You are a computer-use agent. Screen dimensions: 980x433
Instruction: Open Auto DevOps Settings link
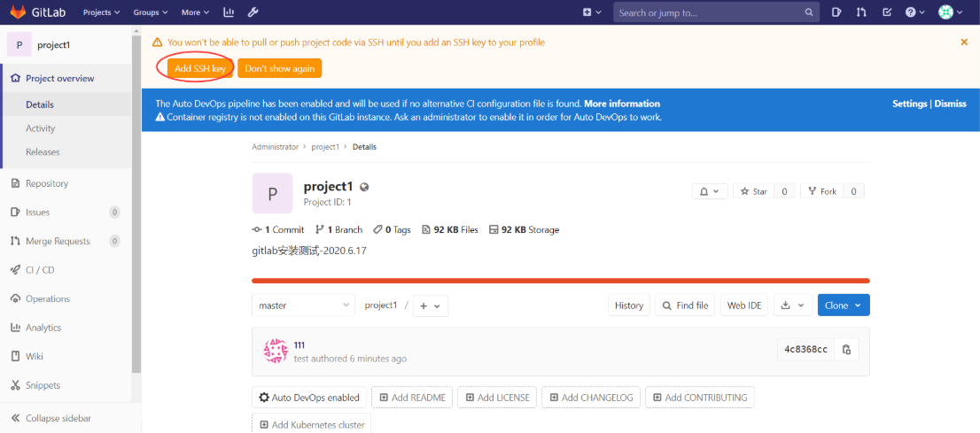click(909, 104)
